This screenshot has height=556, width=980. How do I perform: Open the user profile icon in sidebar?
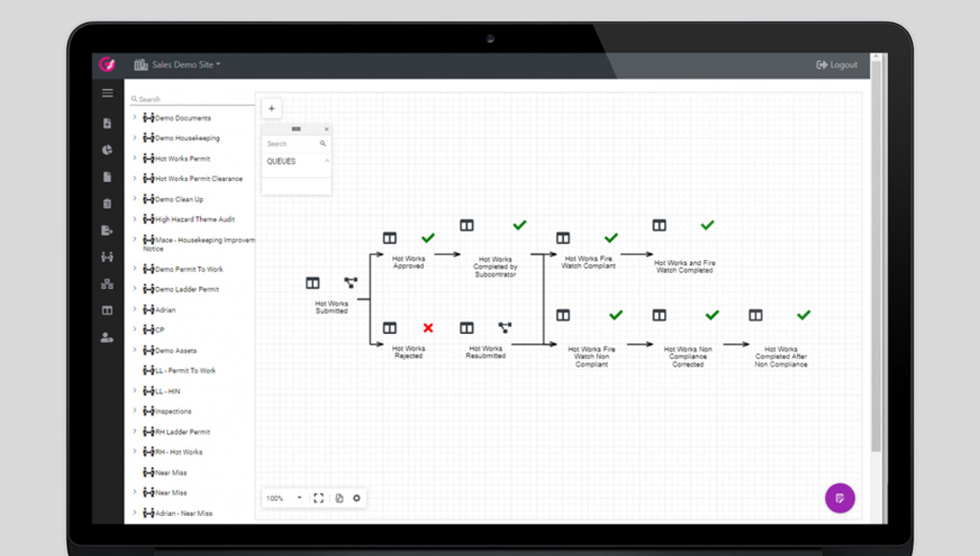coord(107,338)
